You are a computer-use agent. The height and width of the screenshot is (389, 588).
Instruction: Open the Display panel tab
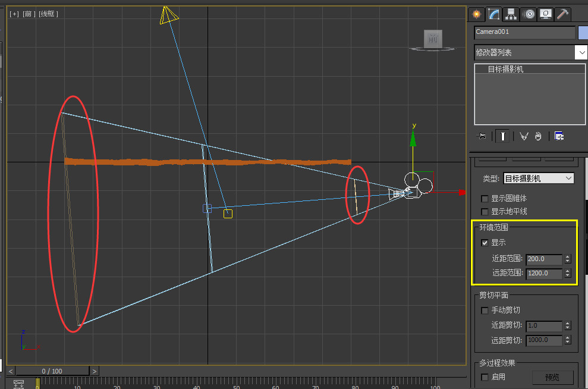(x=545, y=14)
